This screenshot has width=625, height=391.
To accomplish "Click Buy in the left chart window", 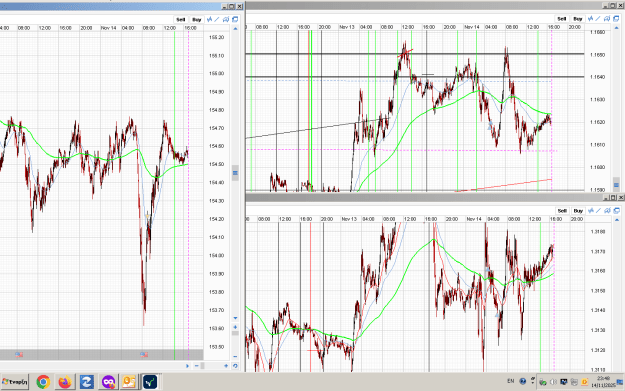I will pos(197,20).
